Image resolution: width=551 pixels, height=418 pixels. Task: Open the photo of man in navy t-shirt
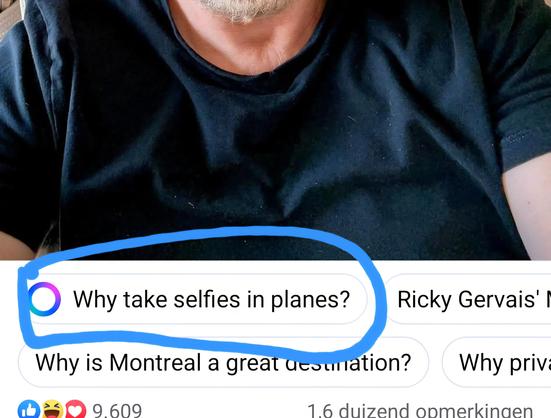pos(276,130)
